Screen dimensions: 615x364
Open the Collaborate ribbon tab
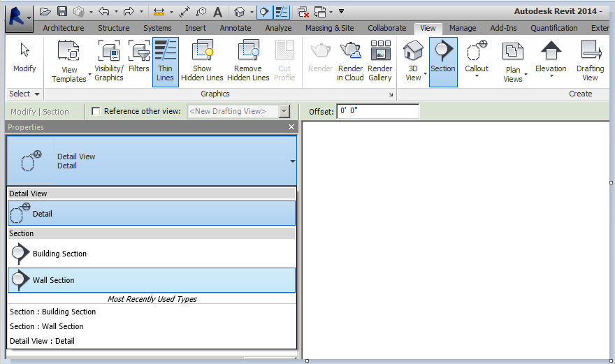point(386,28)
